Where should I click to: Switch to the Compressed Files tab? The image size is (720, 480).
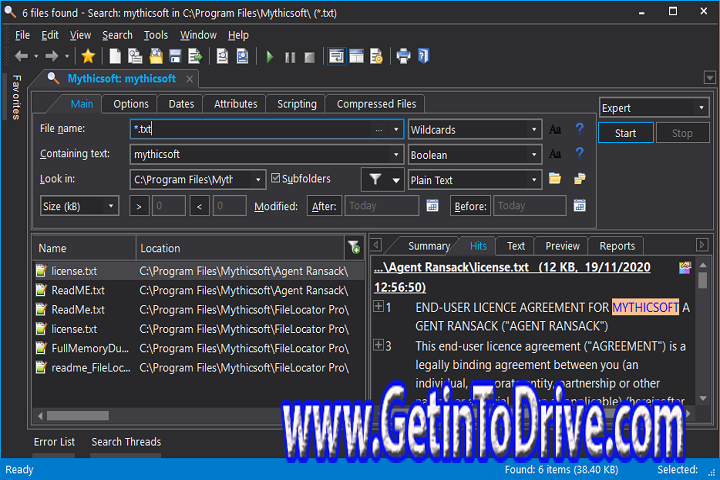[x=376, y=104]
